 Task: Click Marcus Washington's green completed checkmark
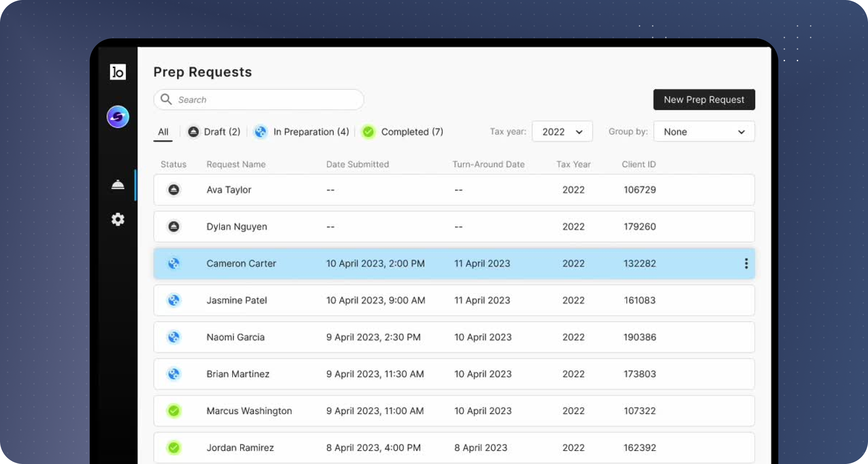(x=174, y=411)
